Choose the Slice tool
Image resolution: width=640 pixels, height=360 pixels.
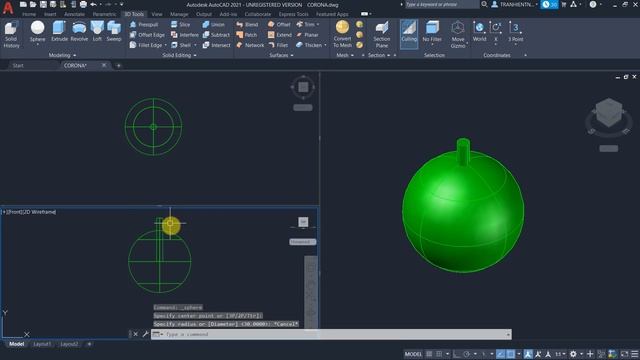click(180, 24)
